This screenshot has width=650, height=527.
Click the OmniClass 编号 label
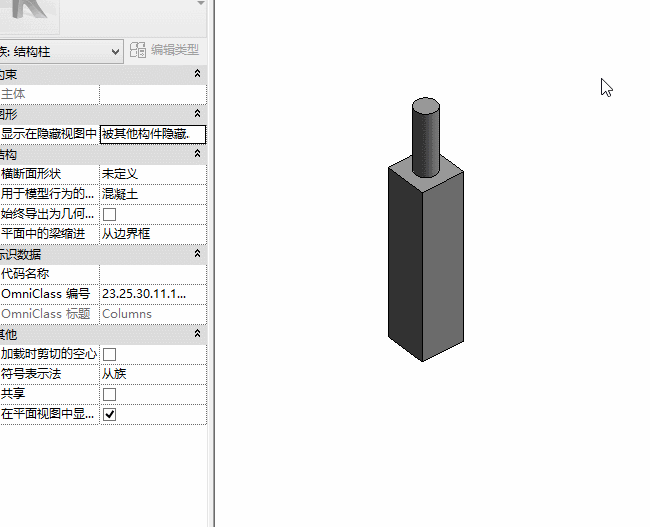[x=46, y=294]
